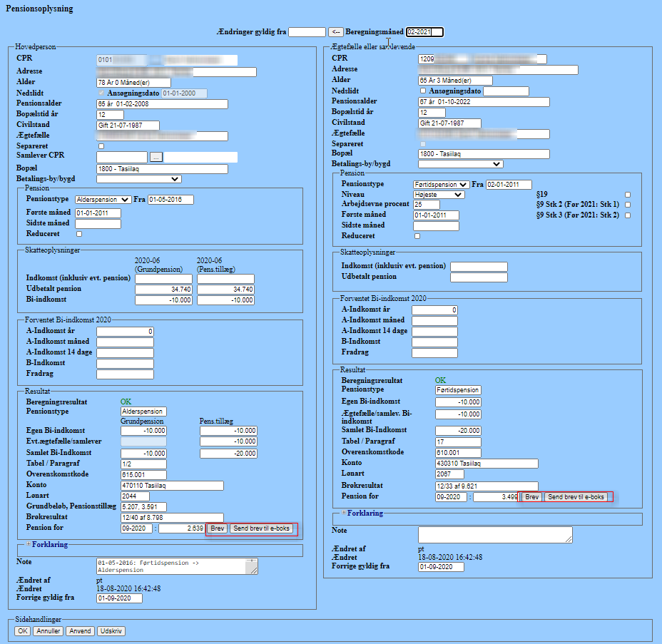Click the Hovedperson Note text area
Screen dimensions: 662x644
click(x=177, y=566)
